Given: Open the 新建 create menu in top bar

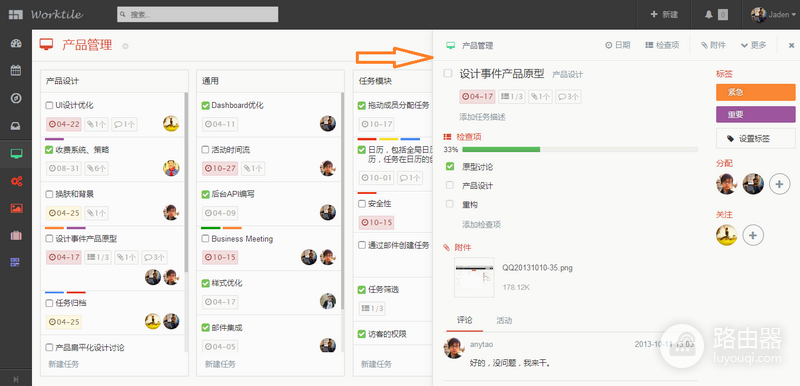Looking at the screenshot, I should coord(664,15).
